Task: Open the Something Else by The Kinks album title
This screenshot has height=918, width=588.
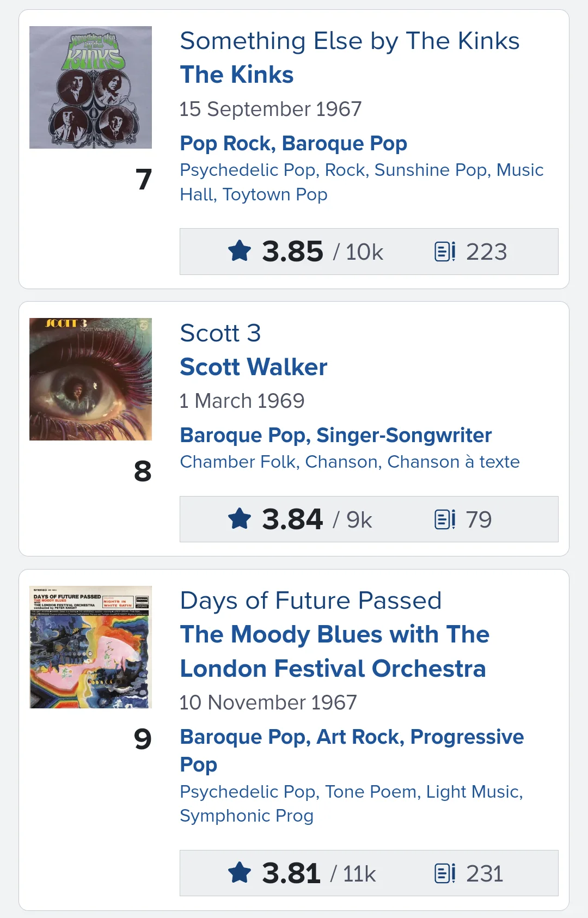Action: coord(350,41)
